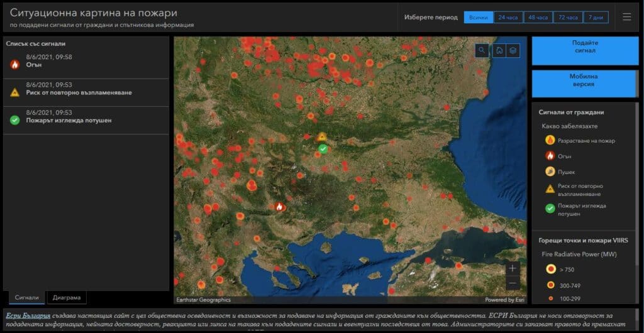Select the 48 часа period filter

pos(538,17)
